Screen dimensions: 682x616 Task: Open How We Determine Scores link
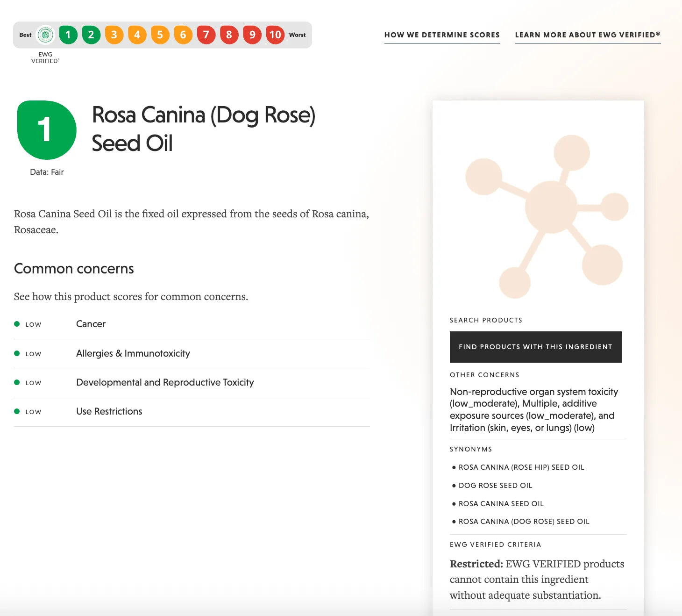pos(442,35)
